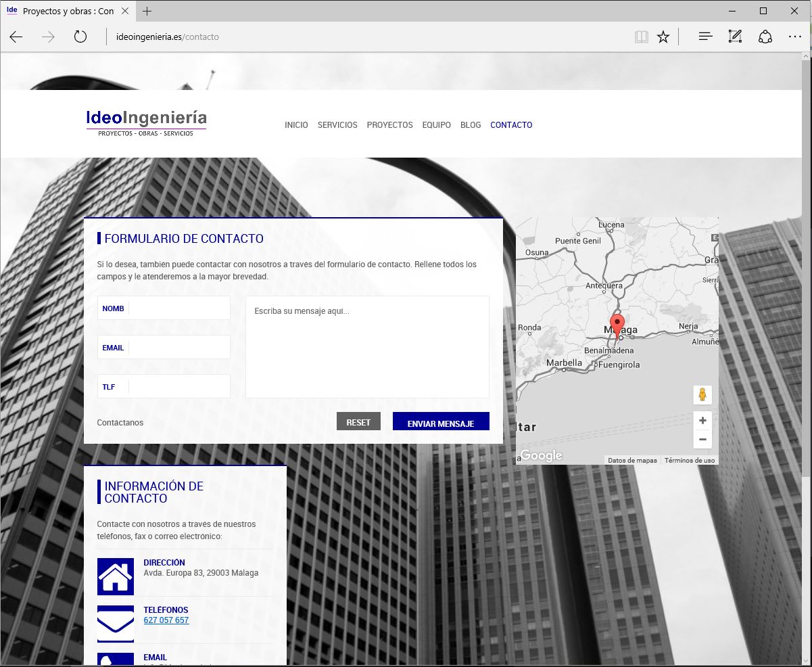The image size is (812, 667).
Task: Add page to favorites star icon
Action: (x=663, y=37)
